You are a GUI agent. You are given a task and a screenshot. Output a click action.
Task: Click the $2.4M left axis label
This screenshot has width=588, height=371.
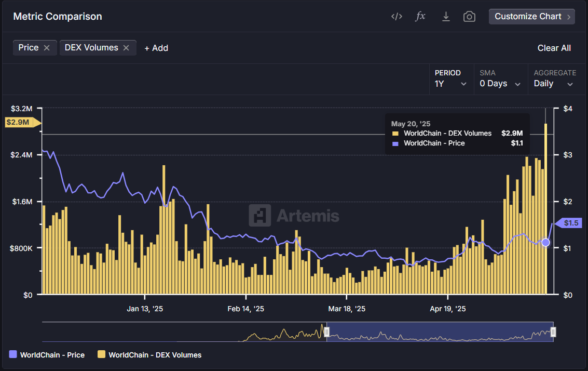21,155
